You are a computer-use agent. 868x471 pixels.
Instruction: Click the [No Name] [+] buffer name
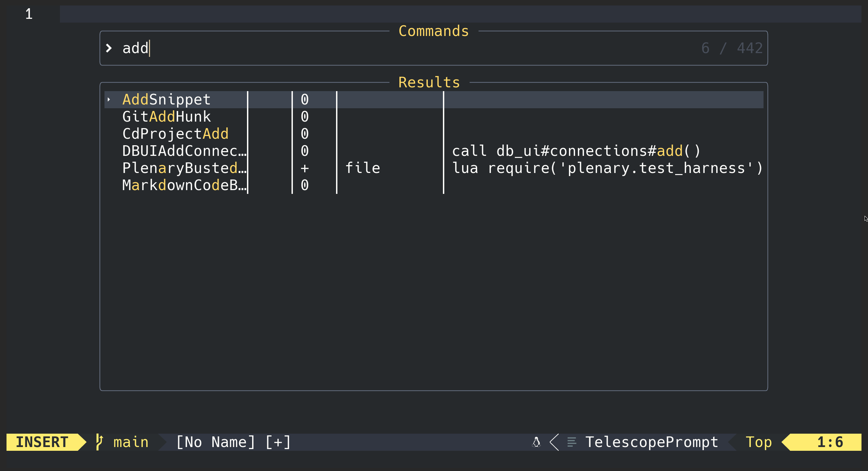click(x=233, y=442)
